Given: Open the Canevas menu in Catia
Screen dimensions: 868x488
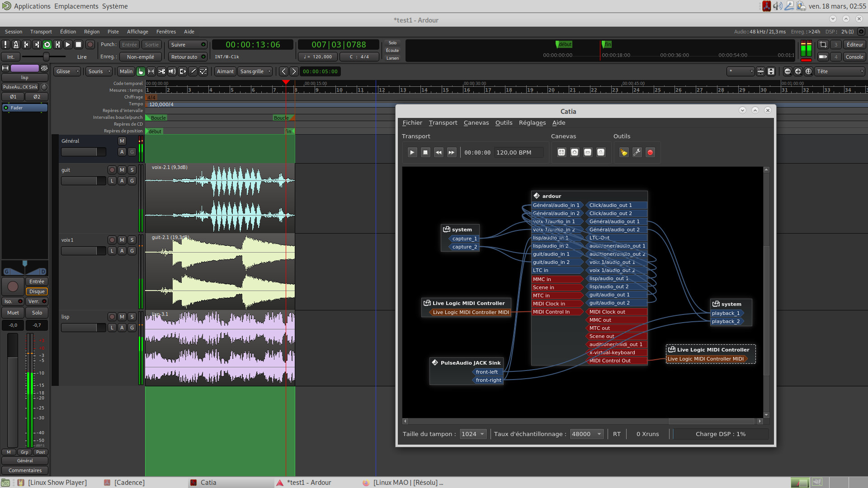Looking at the screenshot, I should click(x=476, y=123).
